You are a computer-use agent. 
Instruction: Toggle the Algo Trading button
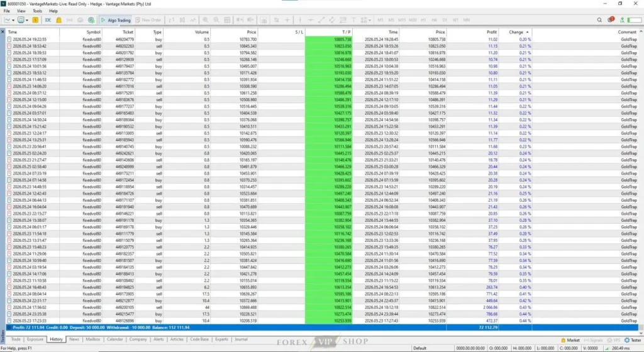(x=116, y=19)
